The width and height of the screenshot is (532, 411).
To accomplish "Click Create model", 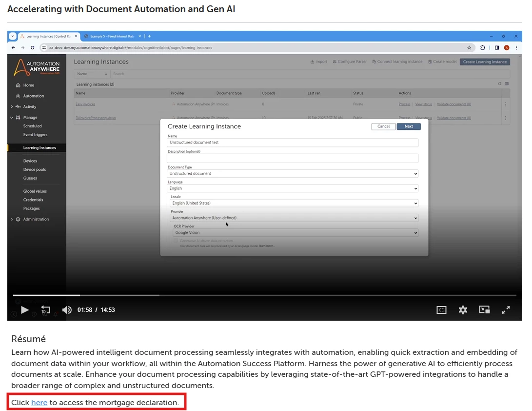I will coord(442,62).
